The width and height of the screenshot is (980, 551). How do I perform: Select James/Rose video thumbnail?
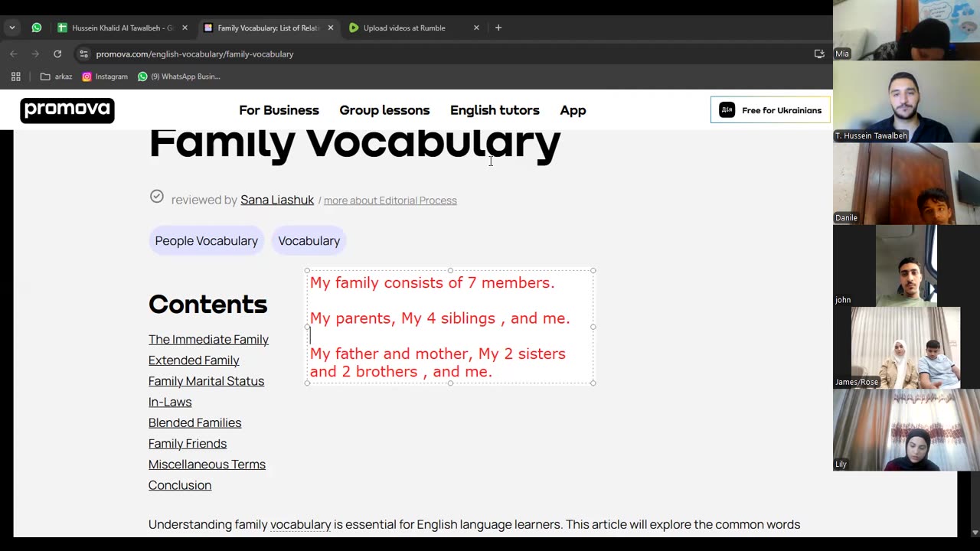coord(906,347)
